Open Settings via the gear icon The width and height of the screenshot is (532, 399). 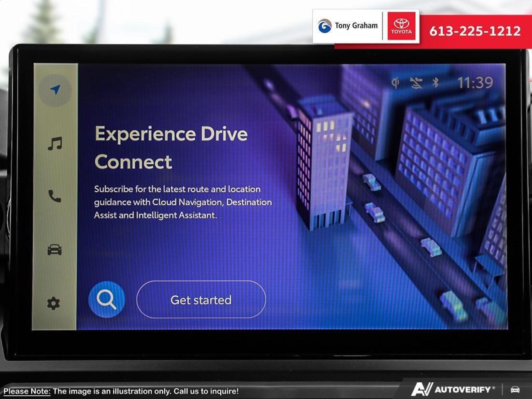point(54,303)
